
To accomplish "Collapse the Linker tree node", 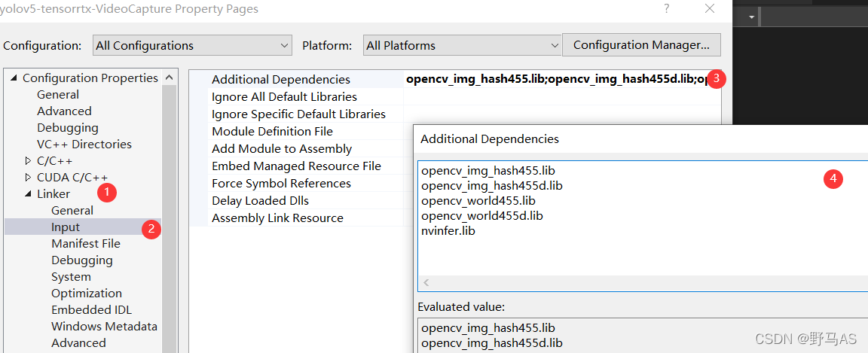I will 28,194.
